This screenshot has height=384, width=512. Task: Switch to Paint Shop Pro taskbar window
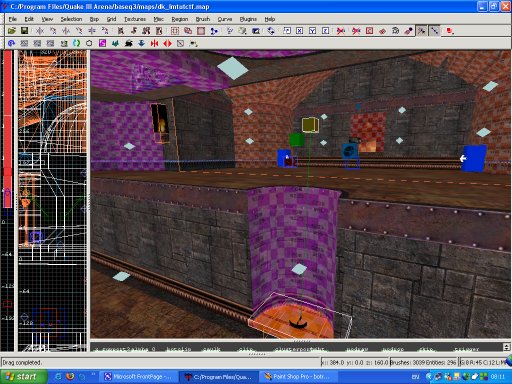coord(297,377)
